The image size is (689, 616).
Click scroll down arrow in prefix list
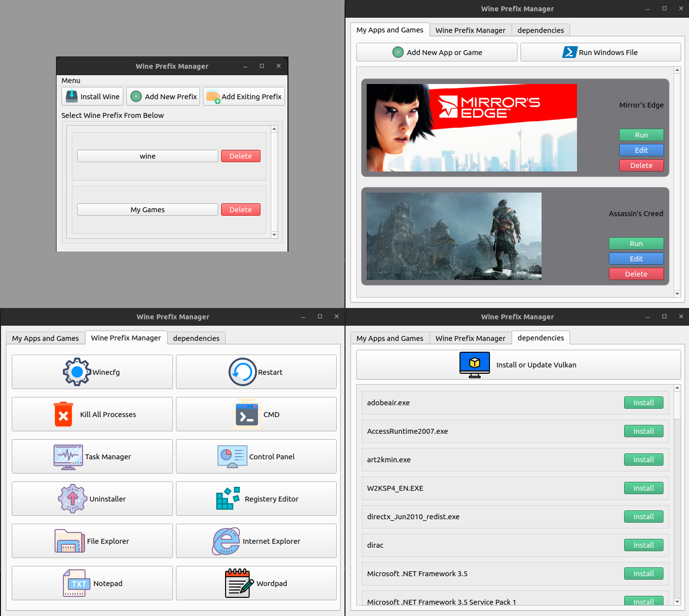coord(274,235)
